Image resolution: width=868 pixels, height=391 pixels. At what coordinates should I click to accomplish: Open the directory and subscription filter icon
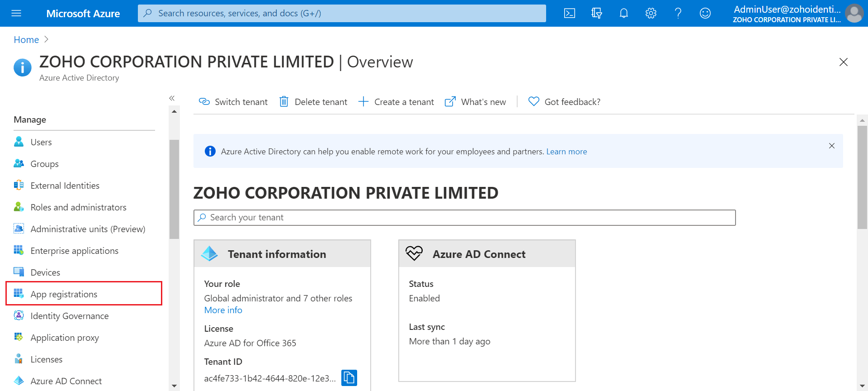point(597,13)
